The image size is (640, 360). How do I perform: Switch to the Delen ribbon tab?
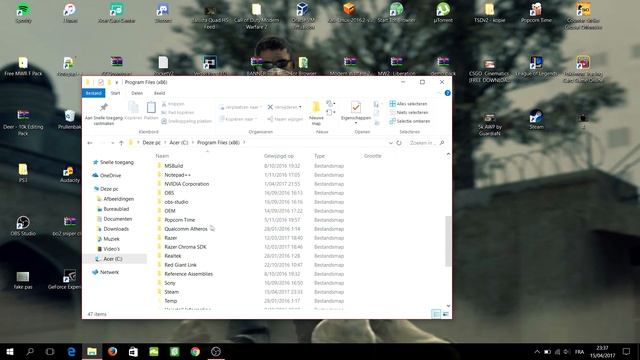[137, 93]
